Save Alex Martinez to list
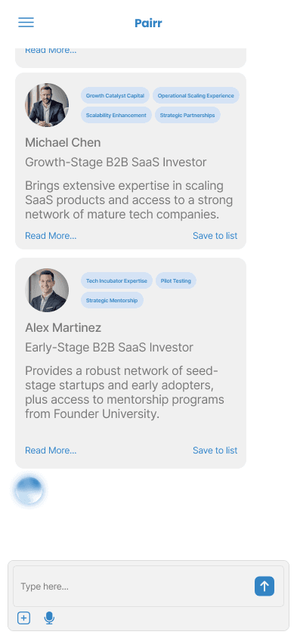 click(x=215, y=450)
